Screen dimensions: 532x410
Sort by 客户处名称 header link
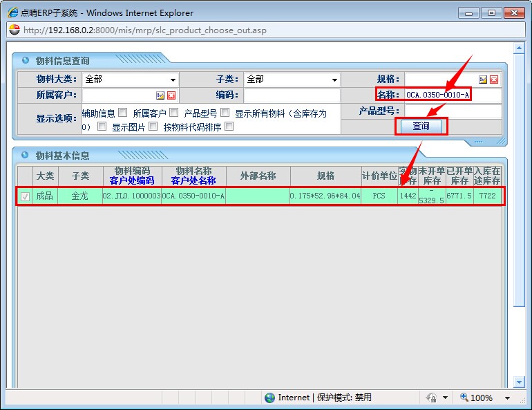[193, 180]
